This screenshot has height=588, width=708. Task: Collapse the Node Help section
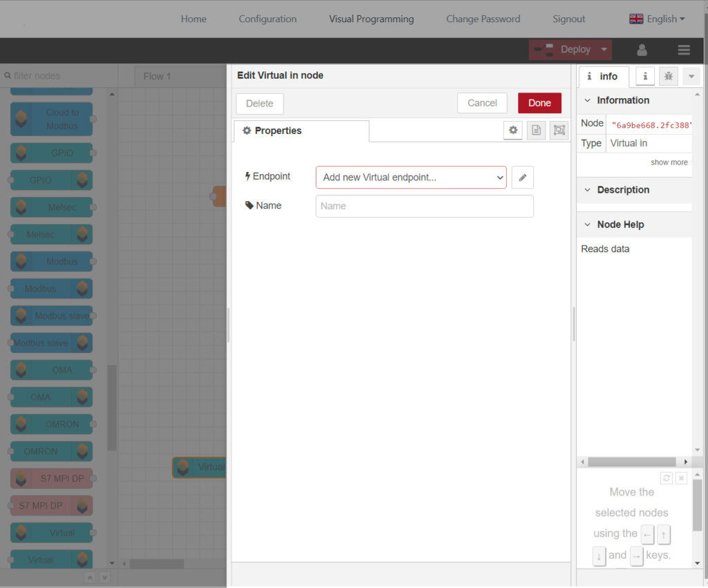[x=588, y=225]
